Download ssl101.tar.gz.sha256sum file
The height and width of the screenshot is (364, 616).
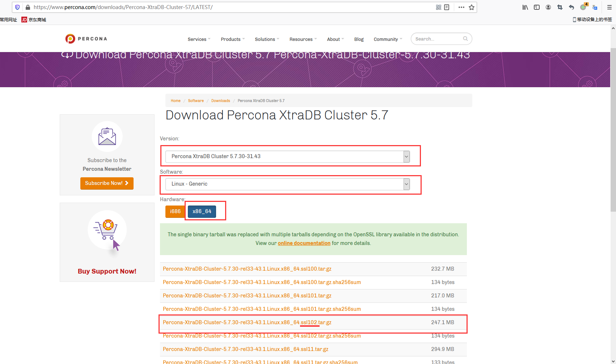coord(262,309)
